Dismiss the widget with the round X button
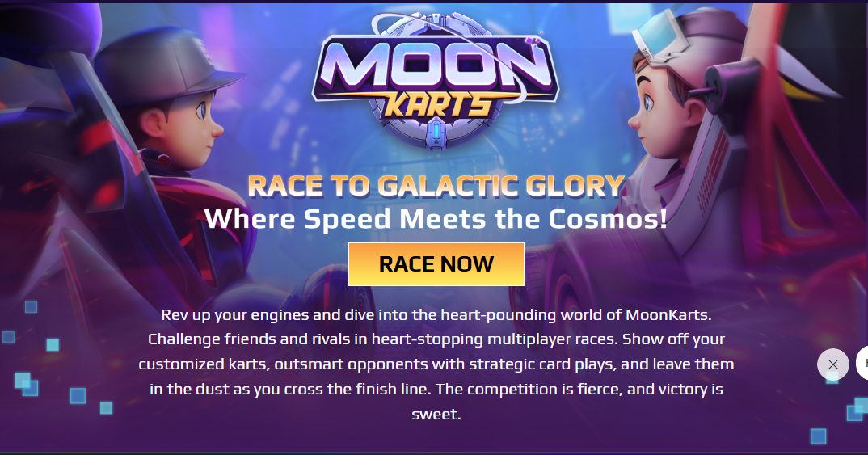 pos(832,364)
